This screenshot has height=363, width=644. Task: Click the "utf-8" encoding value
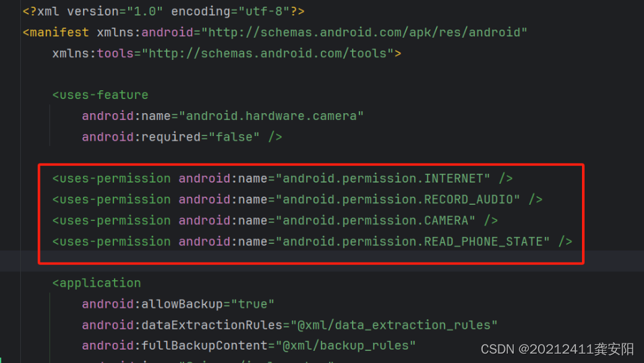264,11
